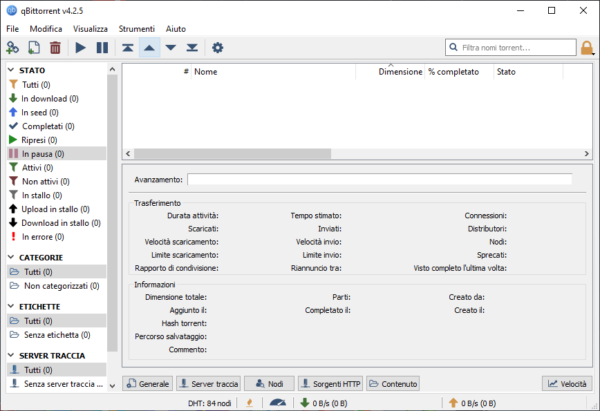This screenshot has height=411, width=600.
Task: Open the Modifica menu
Action: (x=46, y=29)
